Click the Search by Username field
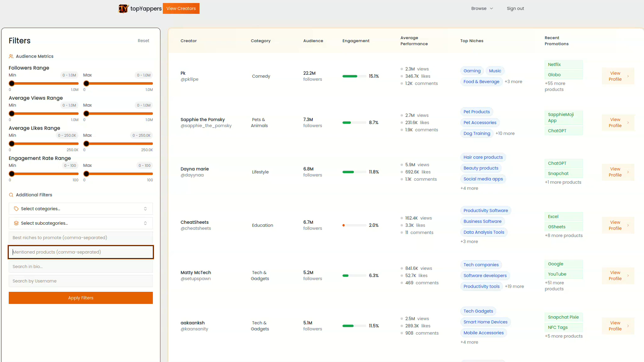This screenshot has width=644, height=362. pos(81,281)
